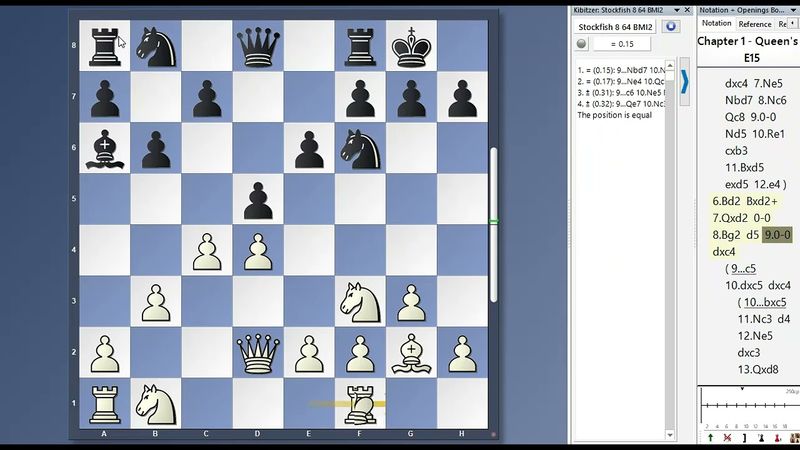Click the black bracket end-variation icon
The width and height of the screenshot is (800, 450).
tap(744, 437)
